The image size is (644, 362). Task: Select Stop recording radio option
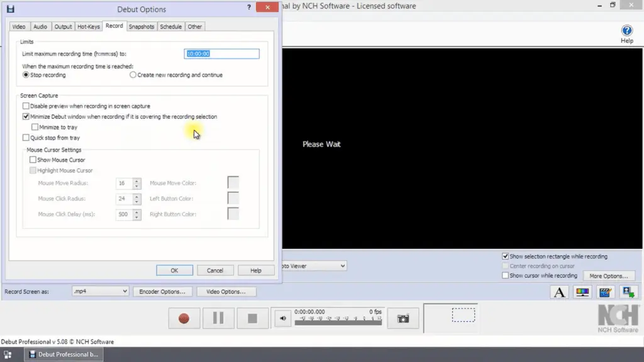click(x=26, y=75)
